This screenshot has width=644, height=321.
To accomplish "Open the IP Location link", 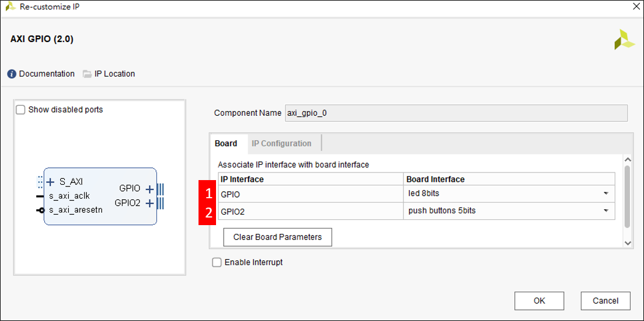I will (x=114, y=74).
